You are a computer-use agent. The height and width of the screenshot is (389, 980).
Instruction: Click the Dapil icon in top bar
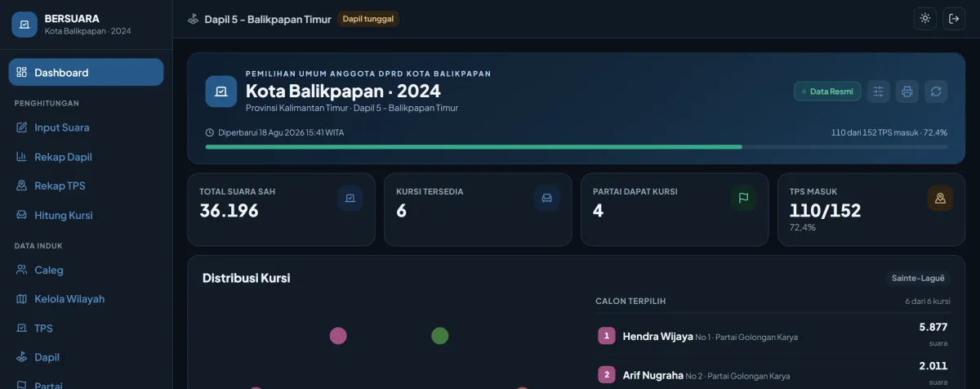point(193,19)
